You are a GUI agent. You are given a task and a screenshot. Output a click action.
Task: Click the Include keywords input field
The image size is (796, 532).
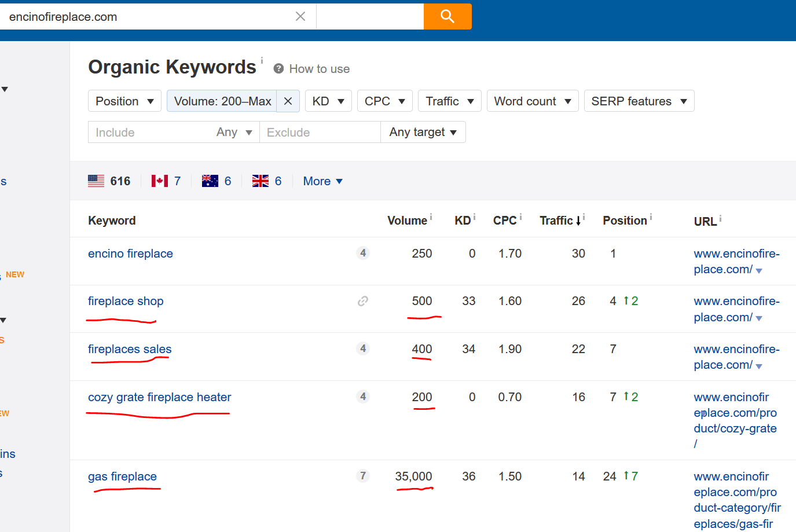151,132
